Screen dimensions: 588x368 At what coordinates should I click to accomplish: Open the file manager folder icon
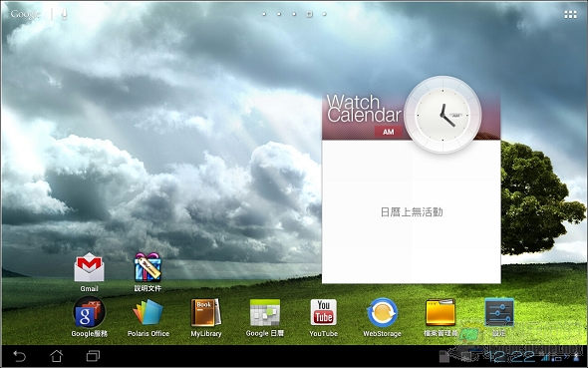pyautogui.click(x=441, y=312)
